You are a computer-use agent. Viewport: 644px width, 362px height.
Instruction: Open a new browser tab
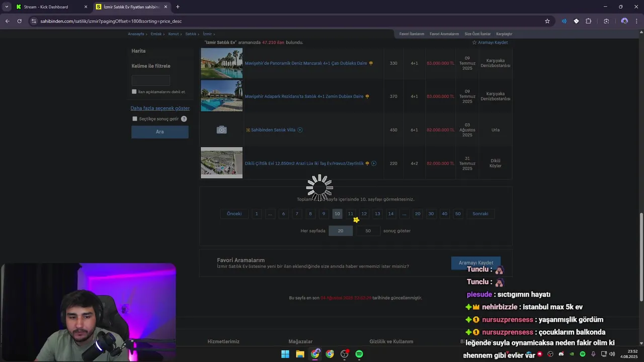178,7
